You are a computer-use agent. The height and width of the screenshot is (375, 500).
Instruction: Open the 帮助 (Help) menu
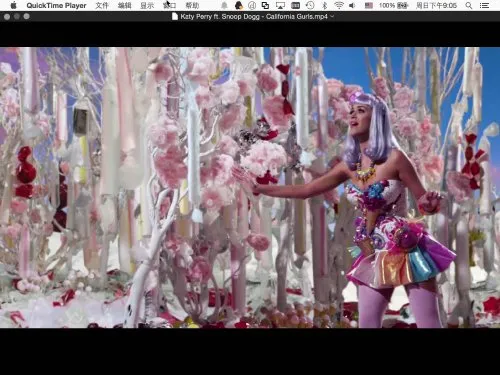point(192,5)
